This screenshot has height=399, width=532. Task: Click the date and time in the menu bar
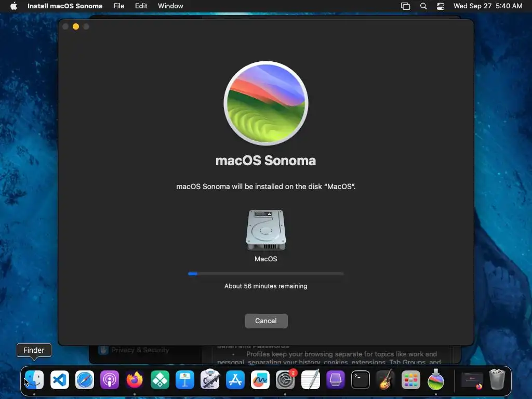tap(487, 6)
